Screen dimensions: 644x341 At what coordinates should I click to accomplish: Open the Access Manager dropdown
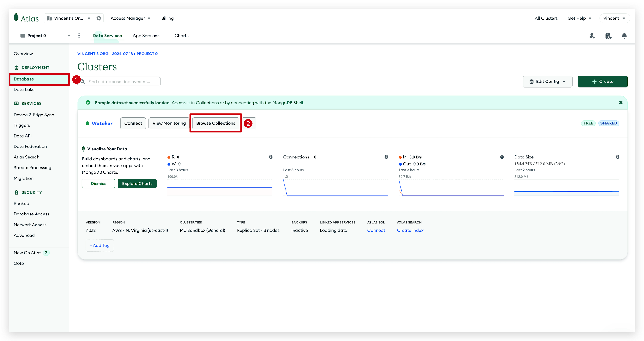(x=130, y=18)
